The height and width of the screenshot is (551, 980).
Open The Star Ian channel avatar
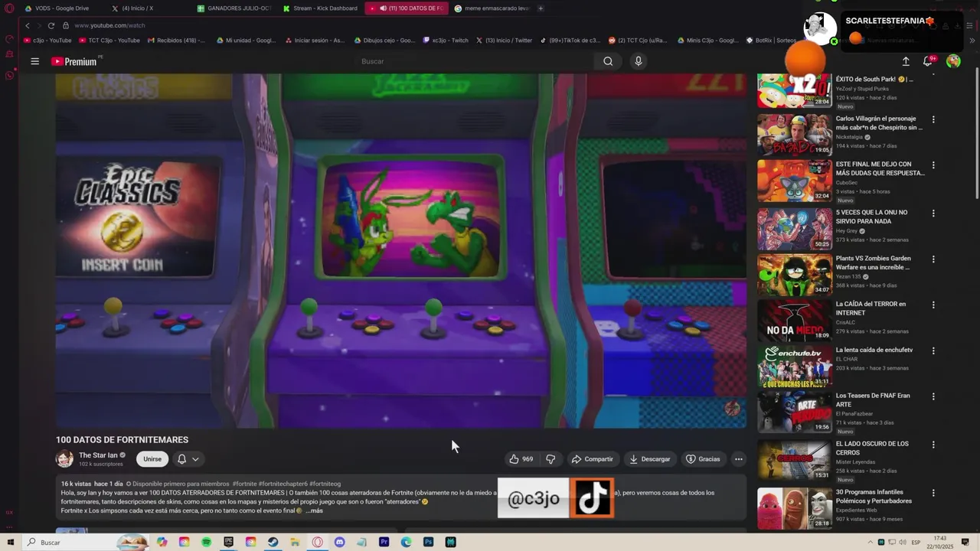click(64, 459)
